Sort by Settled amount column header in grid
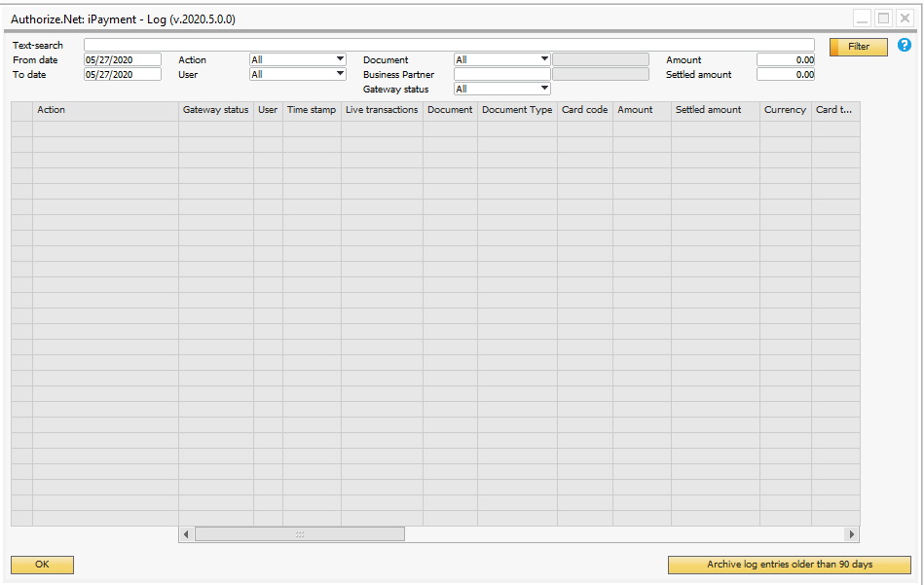This screenshot has height=585, width=924. 716,110
